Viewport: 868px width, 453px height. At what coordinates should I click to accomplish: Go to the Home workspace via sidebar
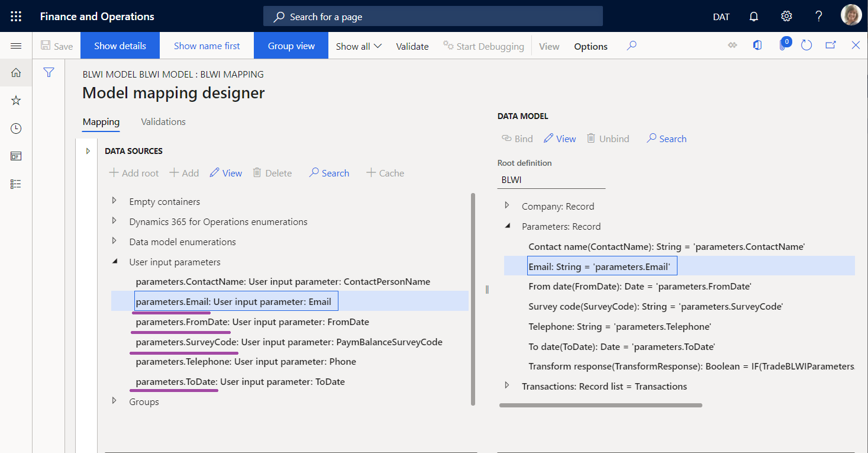pos(16,72)
